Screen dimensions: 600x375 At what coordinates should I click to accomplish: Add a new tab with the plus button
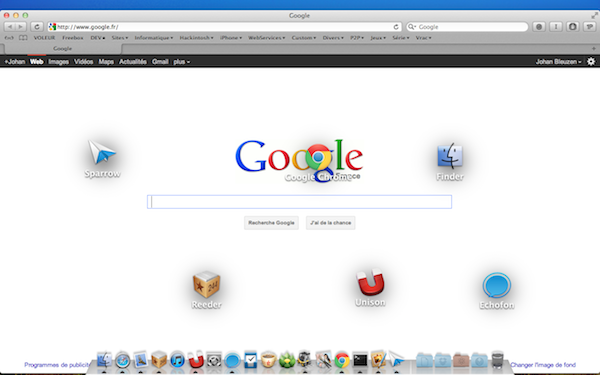pos(593,49)
